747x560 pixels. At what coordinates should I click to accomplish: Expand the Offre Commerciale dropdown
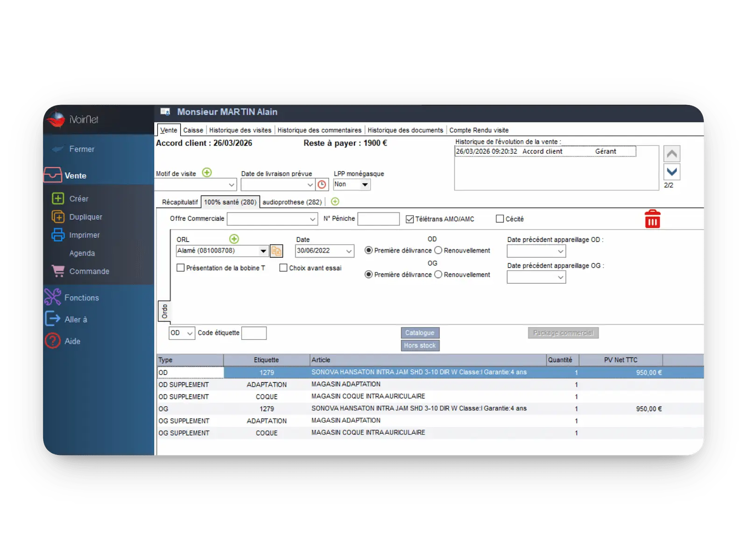(312, 219)
